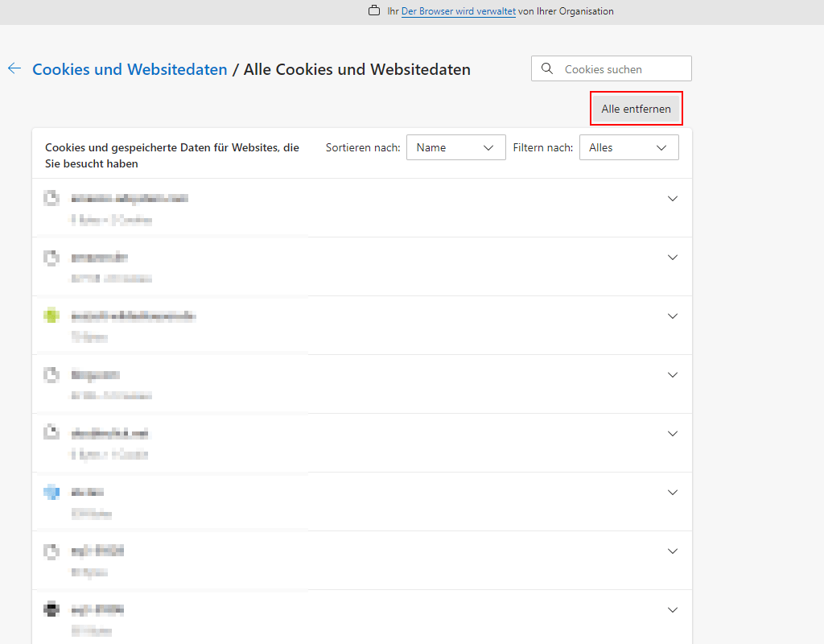Click the dark favicon of the last entry

(x=51, y=609)
